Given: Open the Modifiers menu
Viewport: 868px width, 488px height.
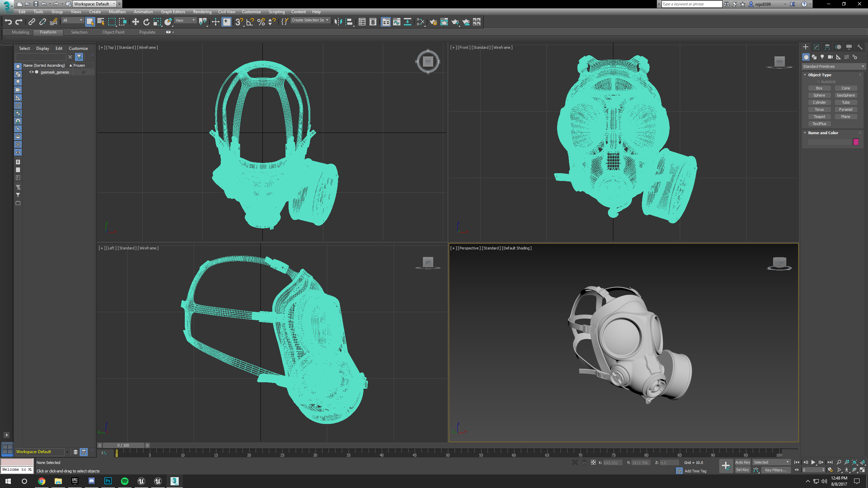Looking at the screenshot, I should pyautogui.click(x=117, y=12).
